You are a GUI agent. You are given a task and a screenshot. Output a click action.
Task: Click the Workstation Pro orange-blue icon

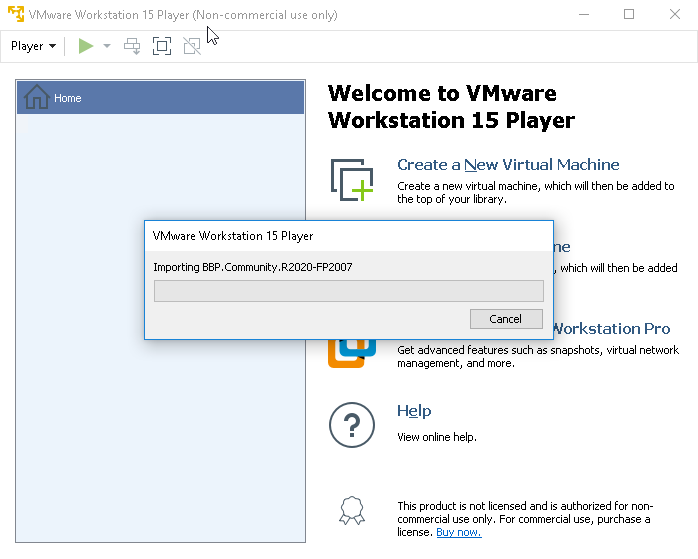(352, 353)
